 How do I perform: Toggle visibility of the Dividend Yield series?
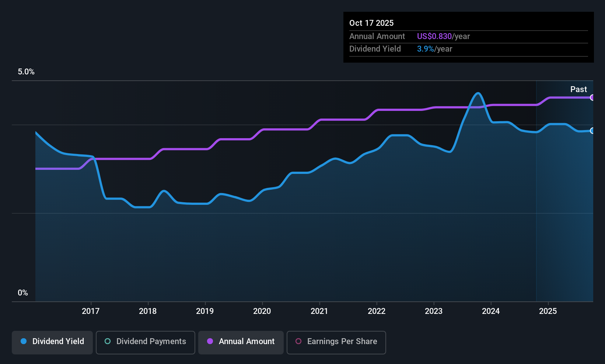click(52, 342)
